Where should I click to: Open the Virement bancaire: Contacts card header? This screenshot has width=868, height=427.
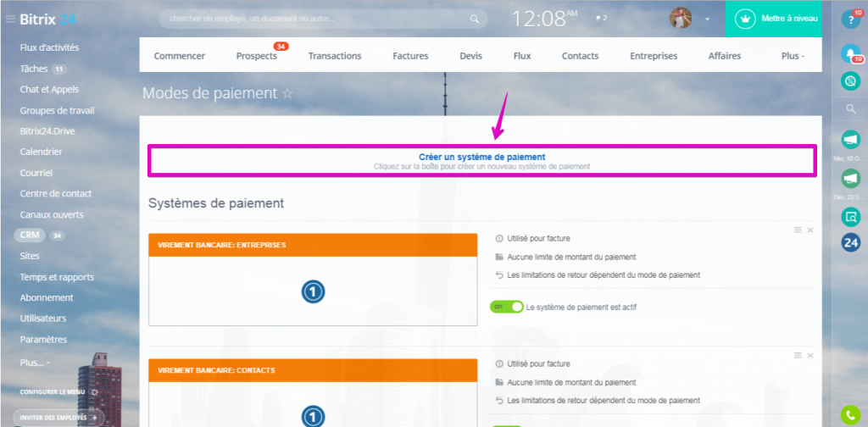pos(313,370)
